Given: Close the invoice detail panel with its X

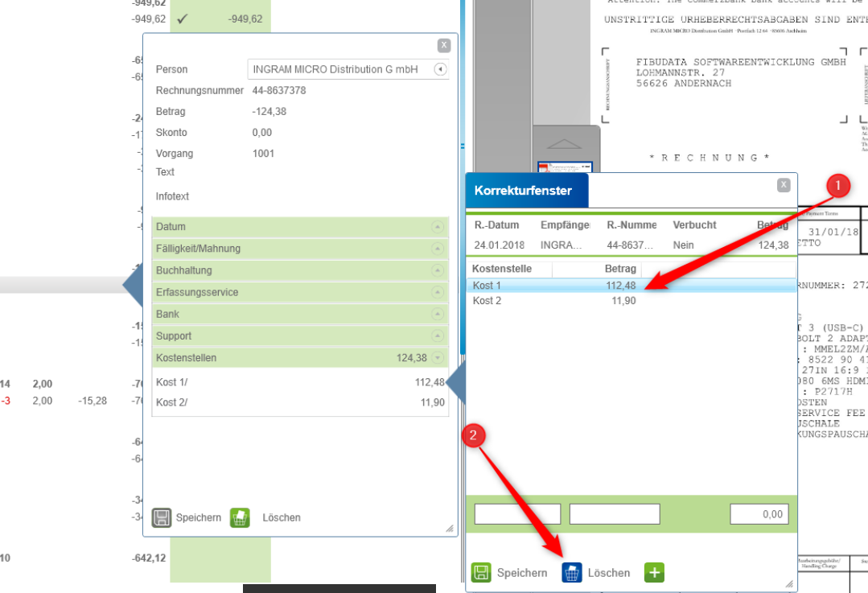Looking at the screenshot, I should point(444,45).
